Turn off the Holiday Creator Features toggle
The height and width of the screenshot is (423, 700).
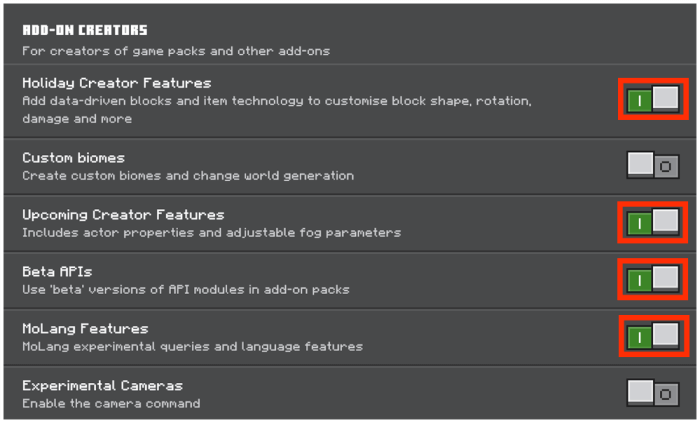tap(653, 100)
